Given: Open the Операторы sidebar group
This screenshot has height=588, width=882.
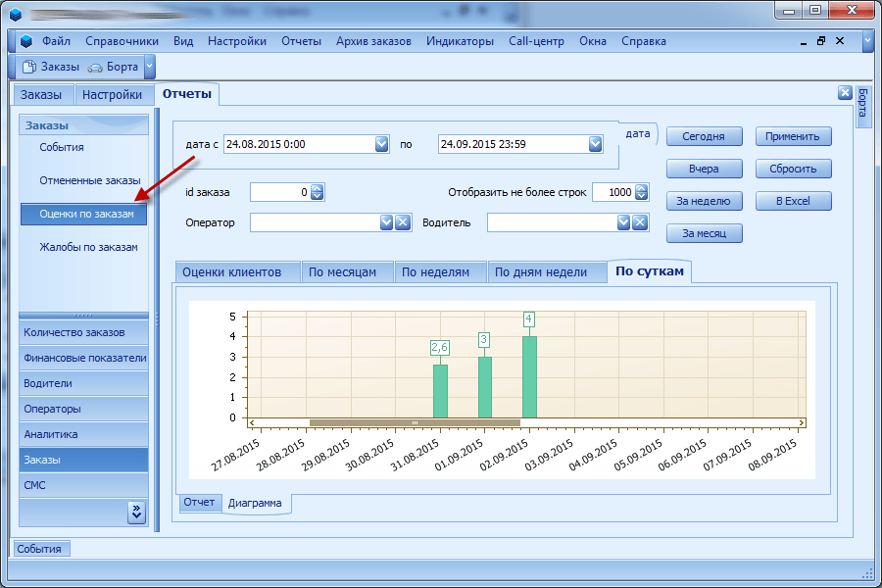Looking at the screenshot, I should pos(84,409).
